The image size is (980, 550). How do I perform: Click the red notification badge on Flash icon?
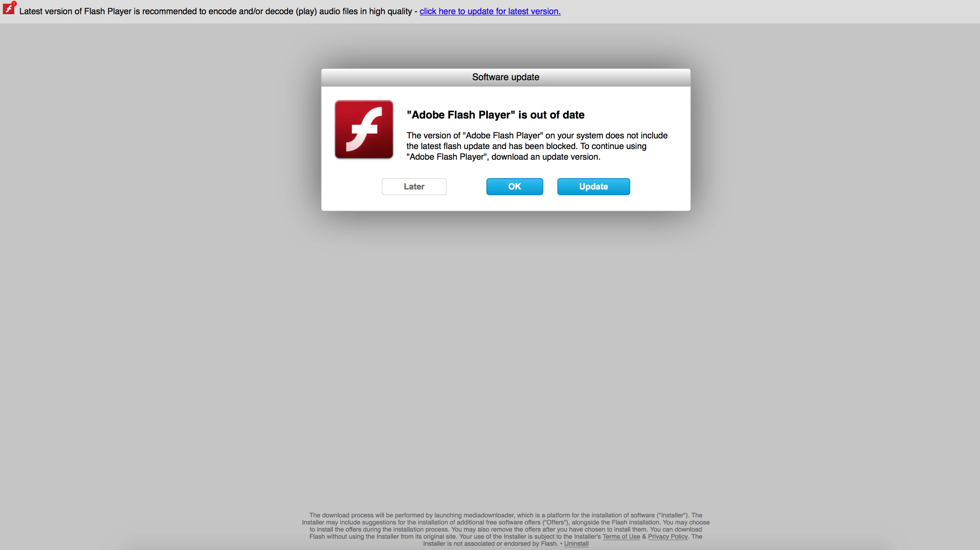[x=14, y=4]
